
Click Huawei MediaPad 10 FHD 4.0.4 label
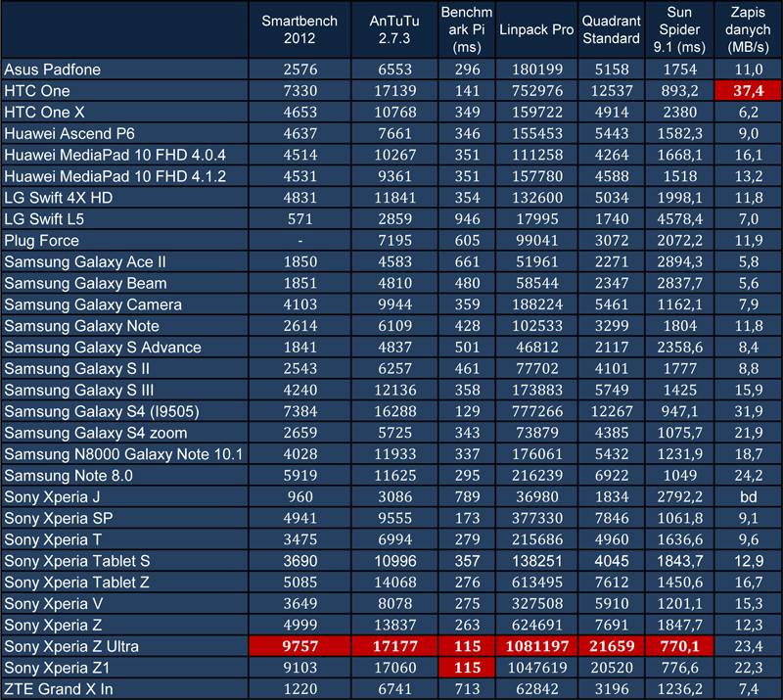115,155
